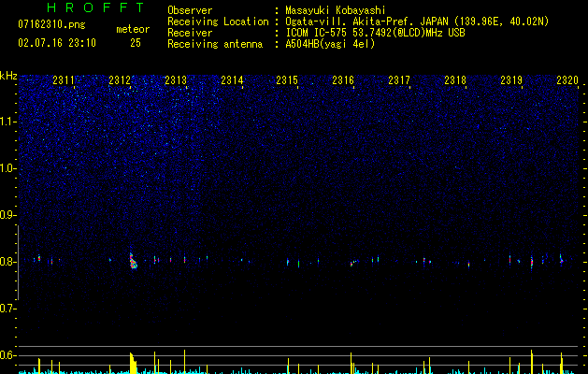Click receiver value ICOM IC-575 53.7492 MHz
The image size is (588, 374).
pos(376,33)
